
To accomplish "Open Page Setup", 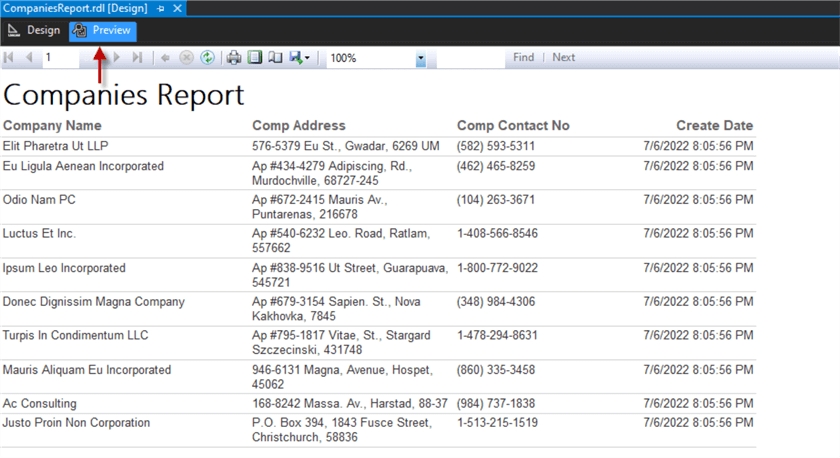I will click(x=275, y=57).
